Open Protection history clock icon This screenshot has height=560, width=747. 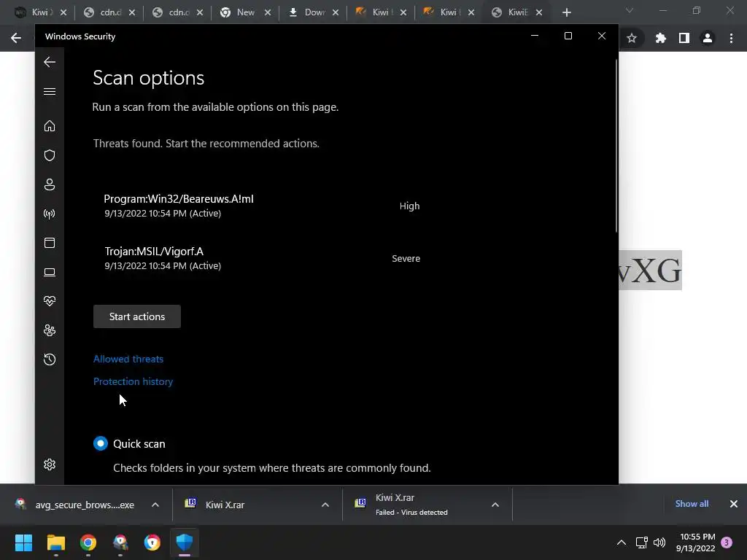pyautogui.click(x=50, y=359)
